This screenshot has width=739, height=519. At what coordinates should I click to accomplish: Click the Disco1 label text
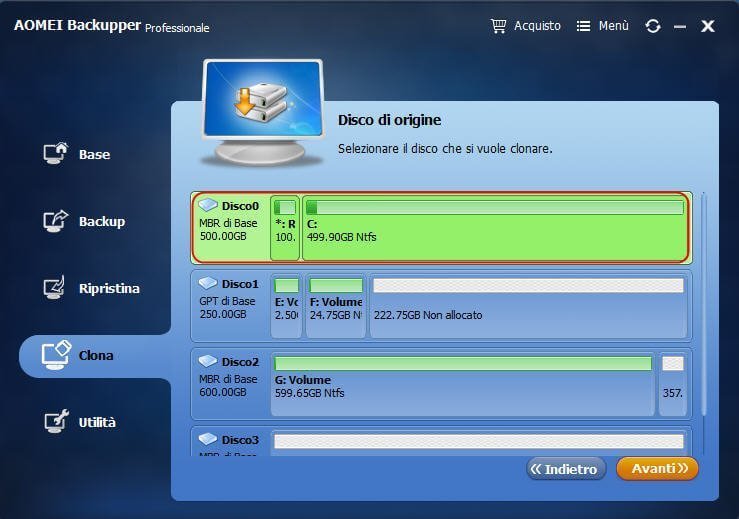240,284
